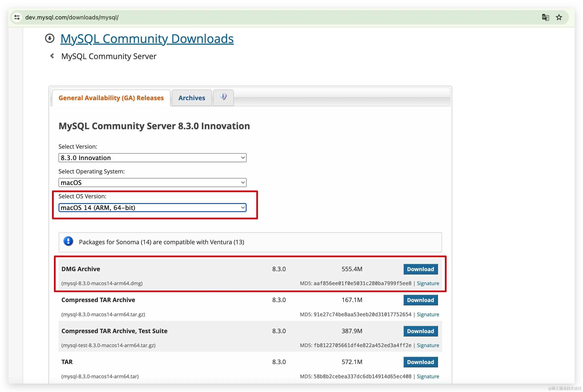The height and width of the screenshot is (392, 583).
Task: Click the blue exclamation notice icon
Action: coord(68,242)
